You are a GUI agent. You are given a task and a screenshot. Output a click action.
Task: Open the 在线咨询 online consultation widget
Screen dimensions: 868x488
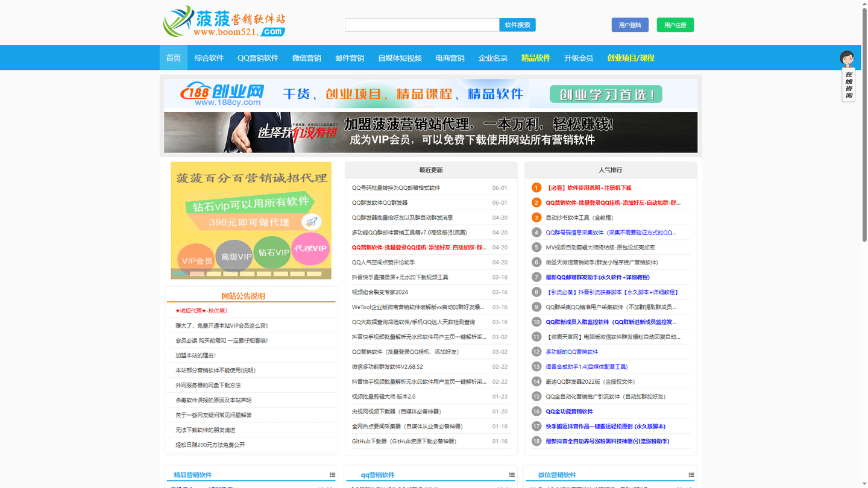click(848, 77)
